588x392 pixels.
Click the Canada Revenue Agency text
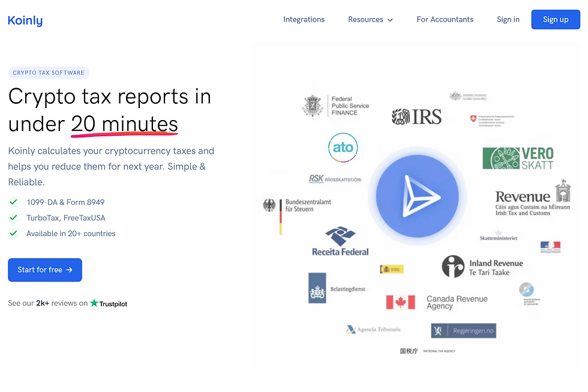pos(457,303)
